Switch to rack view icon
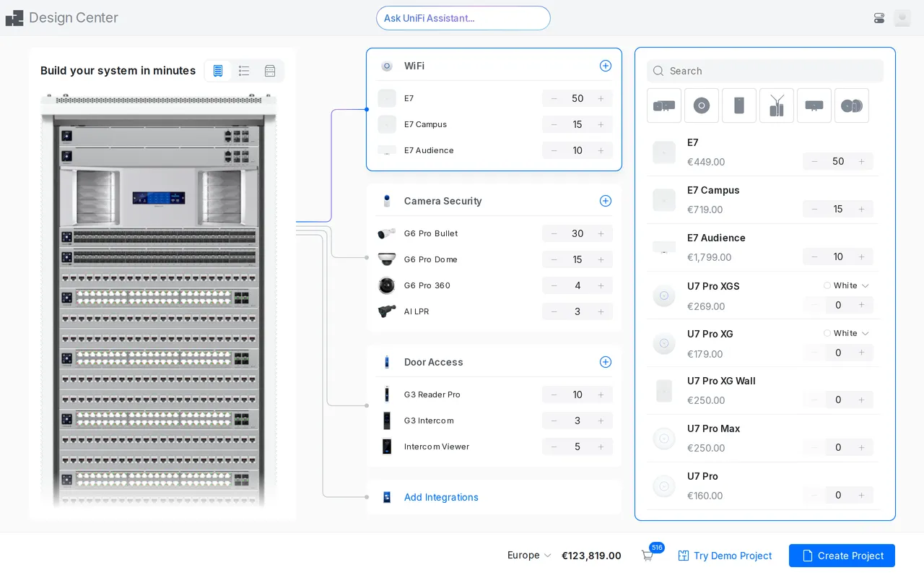The width and height of the screenshot is (924, 578). coord(218,71)
